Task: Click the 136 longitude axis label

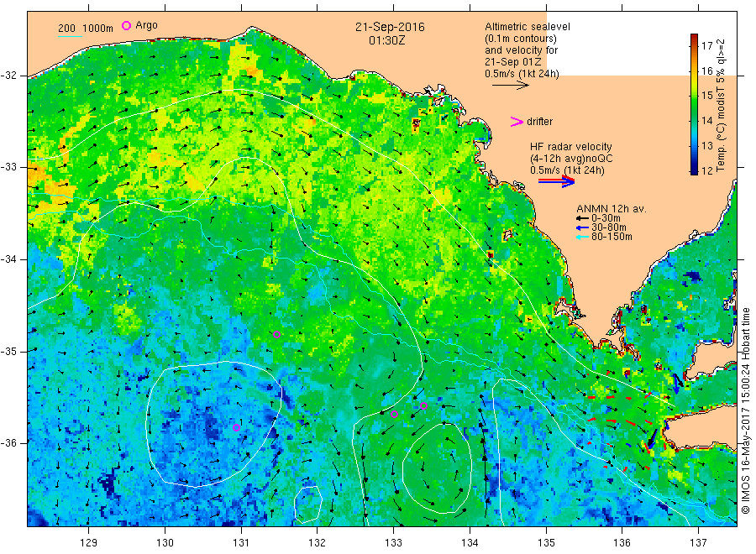Action: tap(622, 543)
